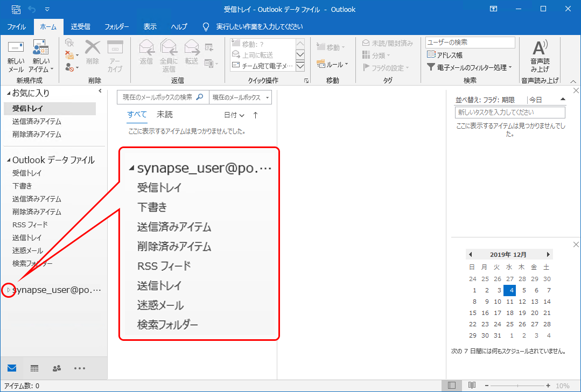
Task: Click the 削除 delete X icon
Action: pos(93,47)
